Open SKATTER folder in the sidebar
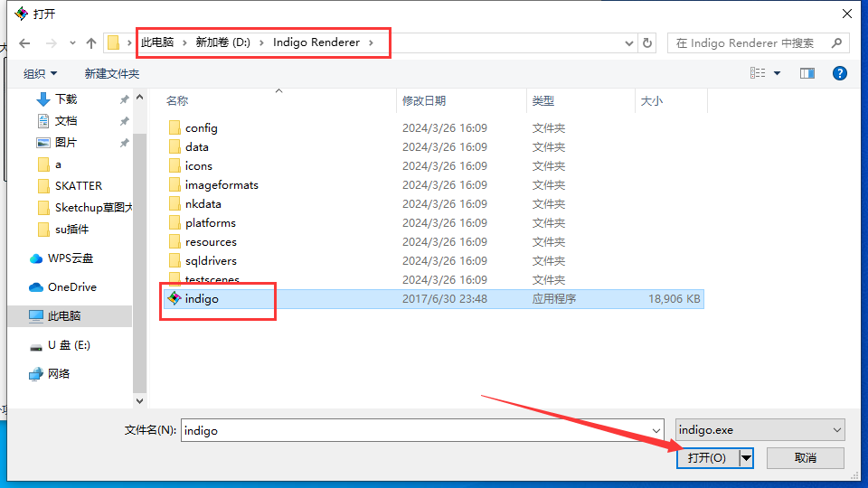The height and width of the screenshot is (488, 868). (x=78, y=186)
